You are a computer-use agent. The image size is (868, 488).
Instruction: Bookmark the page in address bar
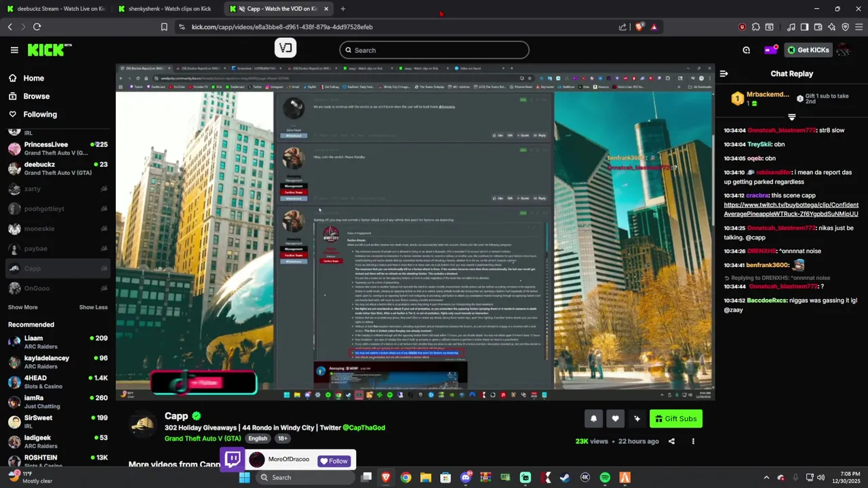(x=164, y=27)
